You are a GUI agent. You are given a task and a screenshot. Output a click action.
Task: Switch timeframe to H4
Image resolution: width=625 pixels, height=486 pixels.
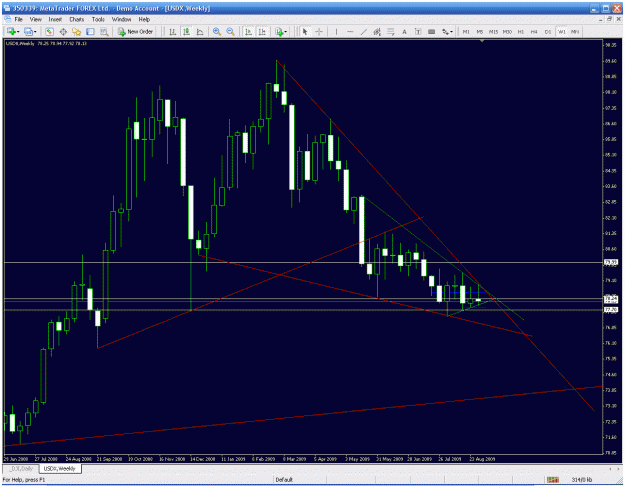tap(534, 31)
